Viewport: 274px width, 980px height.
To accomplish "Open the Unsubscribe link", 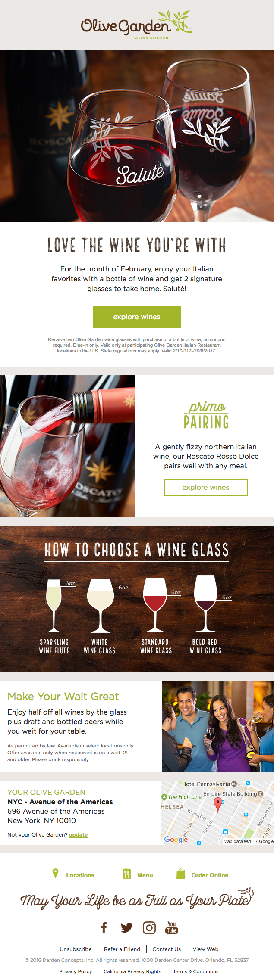I will (76, 949).
